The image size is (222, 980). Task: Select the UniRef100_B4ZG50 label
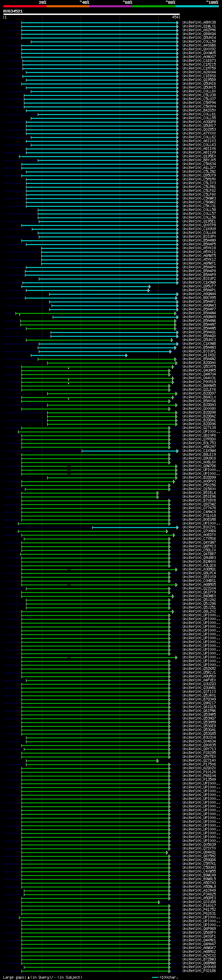point(199,110)
